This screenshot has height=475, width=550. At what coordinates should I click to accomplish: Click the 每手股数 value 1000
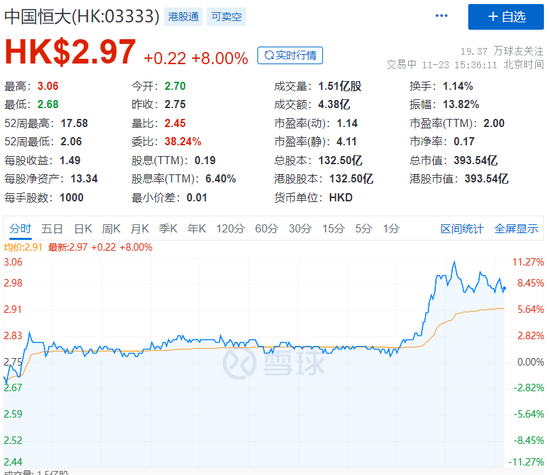pos(72,198)
